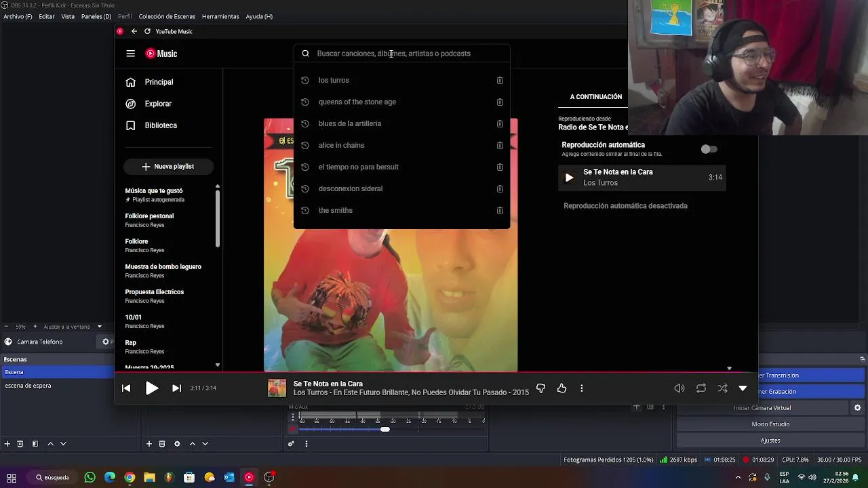Play the current song
The height and width of the screenshot is (488, 868).
[x=152, y=388]
